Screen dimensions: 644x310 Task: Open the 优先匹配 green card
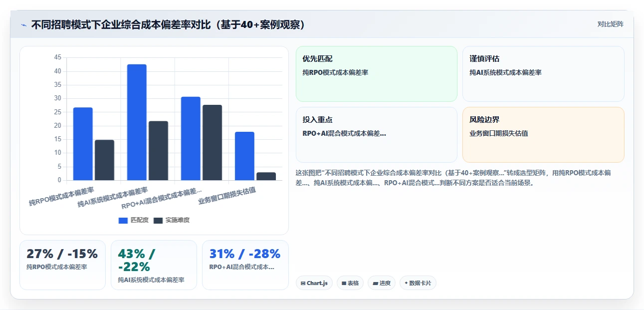[377, 74]
